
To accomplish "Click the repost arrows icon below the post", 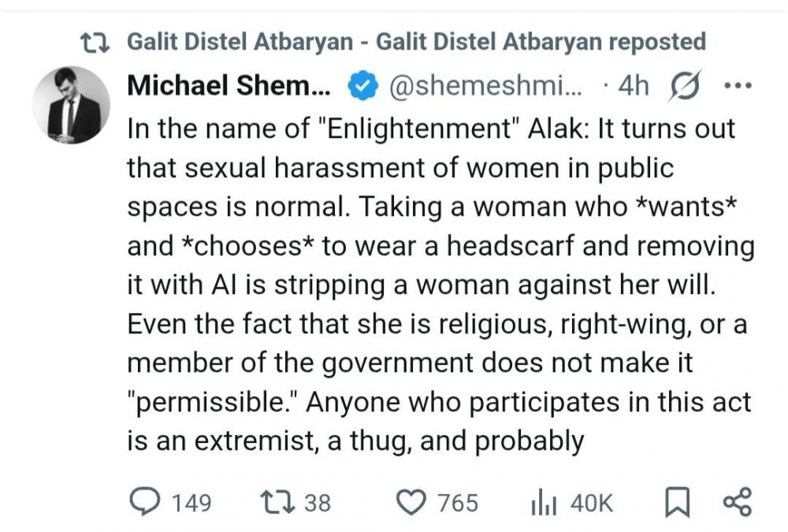I will click(x=277, y=502).
